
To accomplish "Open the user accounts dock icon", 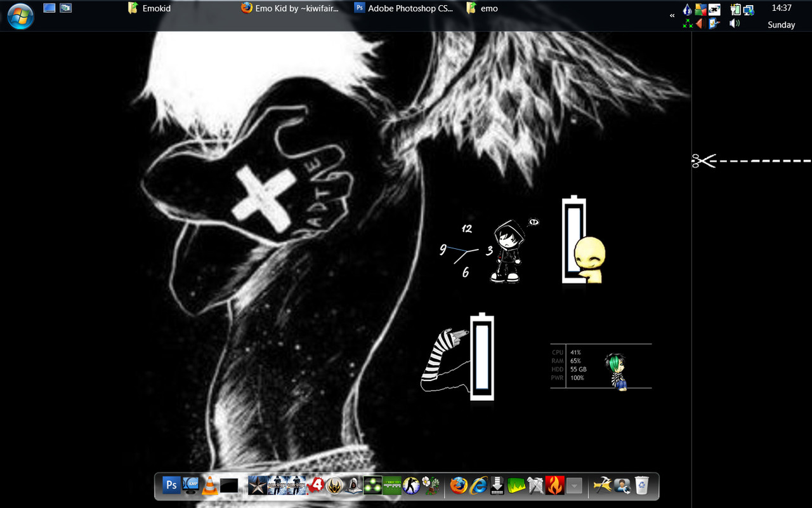I will 622,486.
